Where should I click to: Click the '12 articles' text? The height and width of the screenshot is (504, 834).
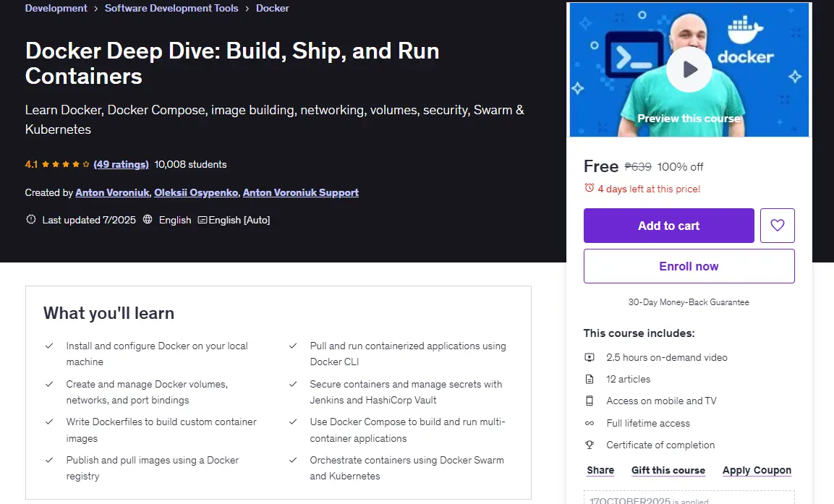point(628,379)
